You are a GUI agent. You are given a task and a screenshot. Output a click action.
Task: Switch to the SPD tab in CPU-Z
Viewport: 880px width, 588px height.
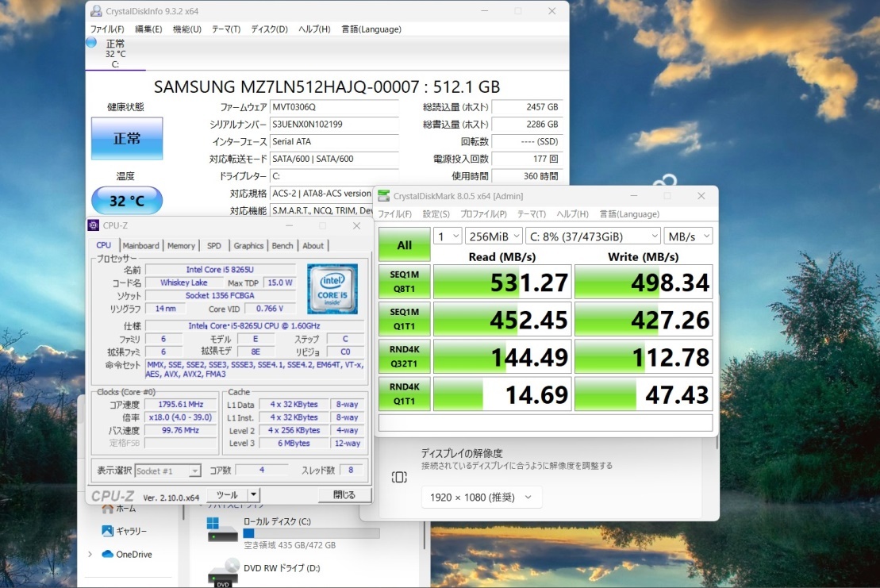pyautogui.click(x=213, y=245)
